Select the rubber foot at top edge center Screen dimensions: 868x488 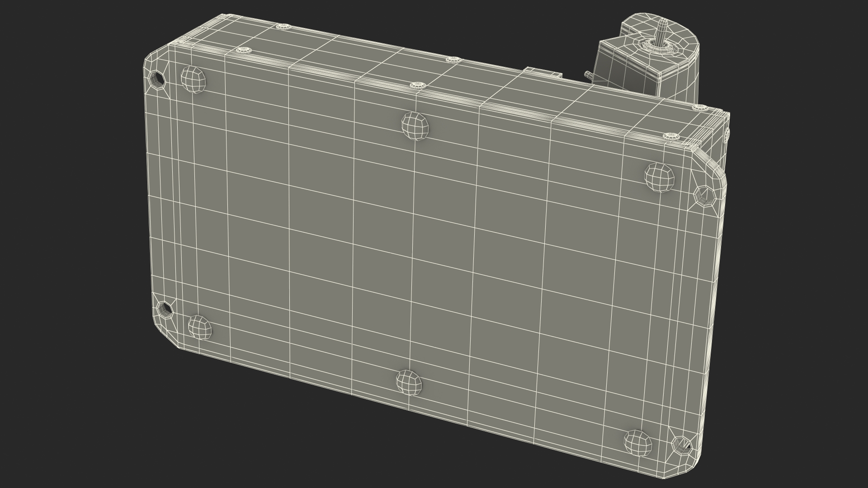[415, 126]
